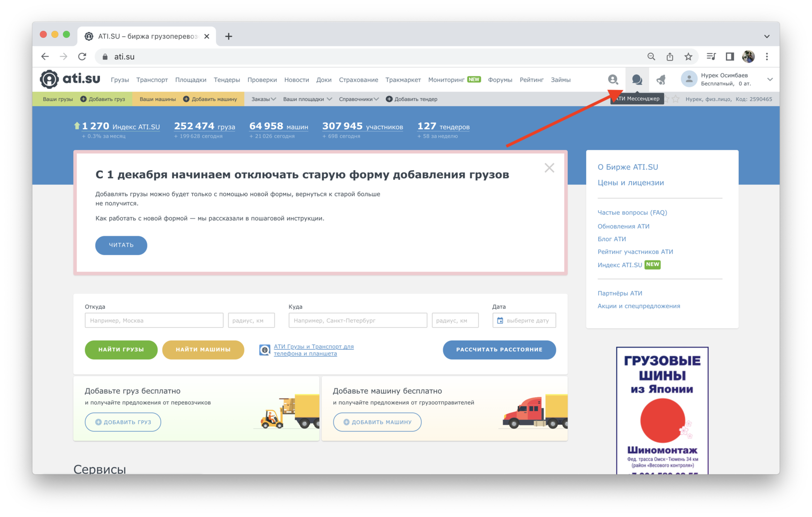
Task: Open the Страхование menu item
Action: click(x=358, y=80)
